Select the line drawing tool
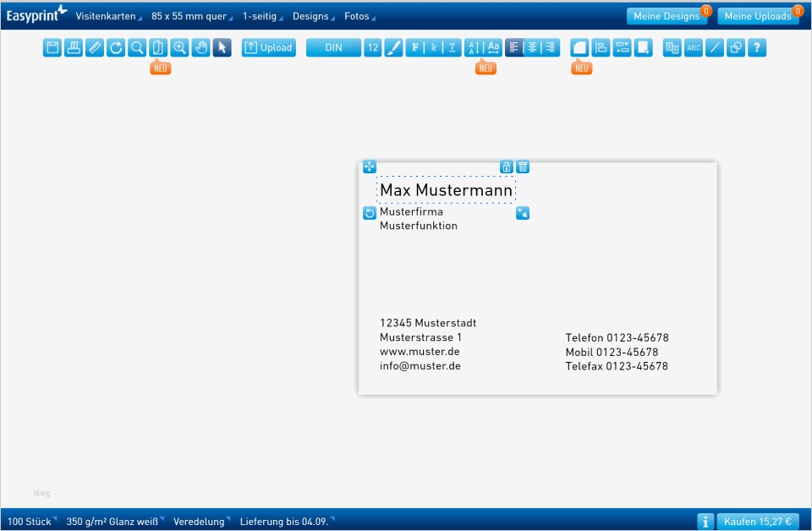812x531 pixels. [715, 47]
